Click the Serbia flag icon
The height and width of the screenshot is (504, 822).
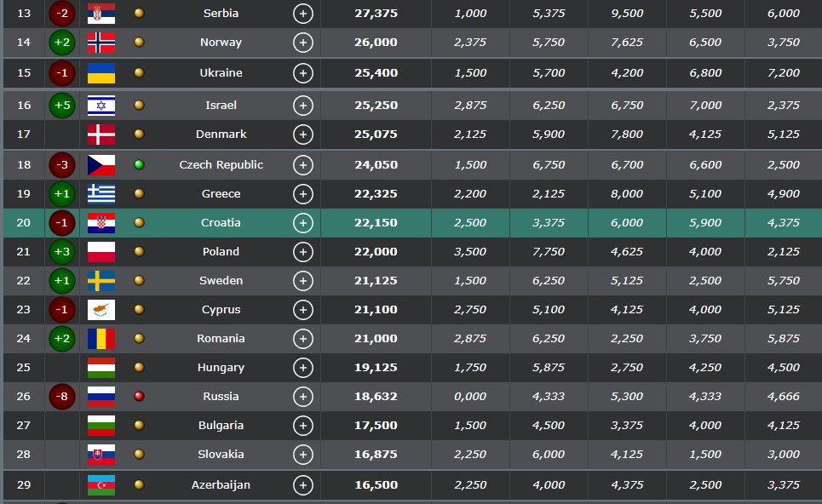point(101,14)
